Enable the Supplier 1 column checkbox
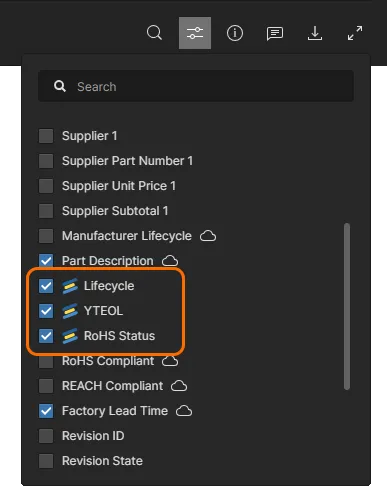This screenshot has width=387, height=486. pos(46,136)
